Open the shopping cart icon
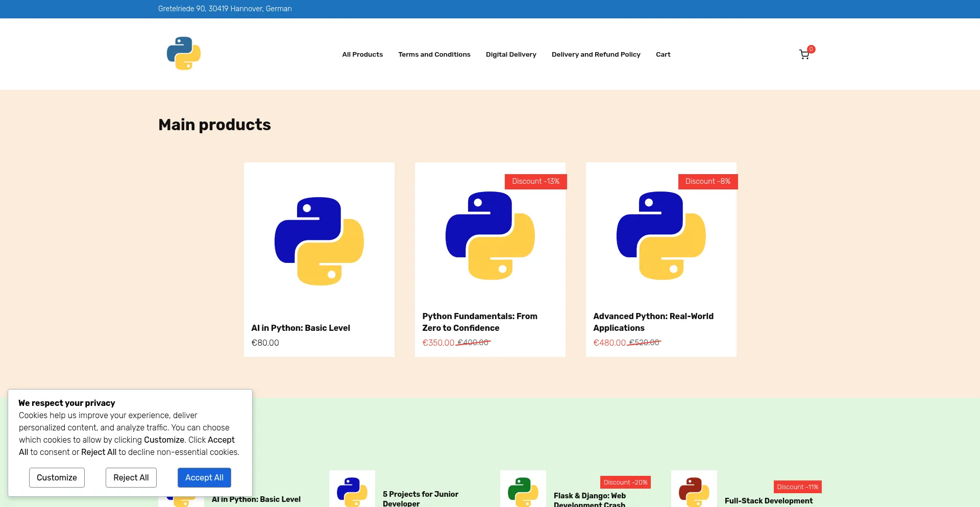This screenshot has width=980, height=507. [x=804, y=55]
